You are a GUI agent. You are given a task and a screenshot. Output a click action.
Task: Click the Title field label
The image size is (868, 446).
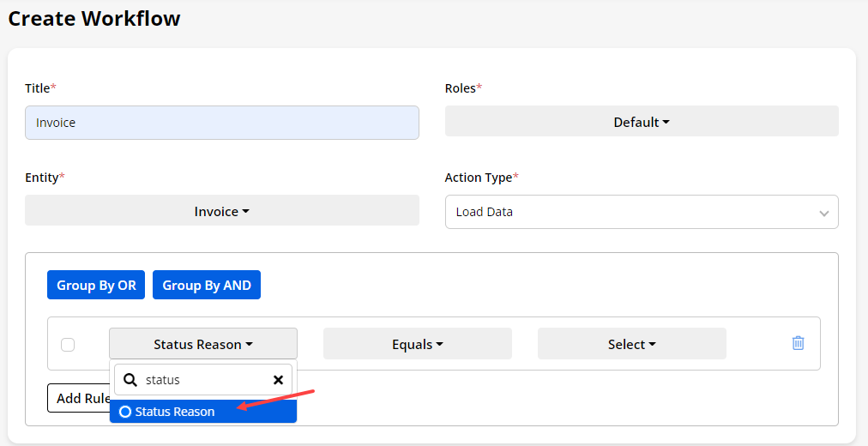pyautogui.click(x=39, y=88)
